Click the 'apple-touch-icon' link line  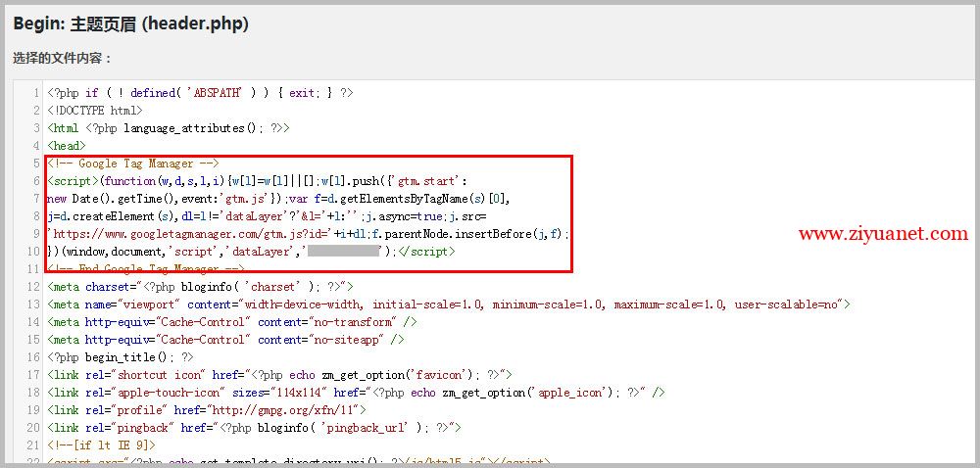click(357, 393)
